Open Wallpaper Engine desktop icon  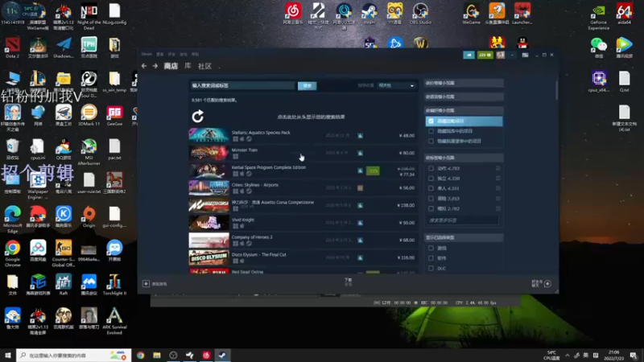38,186
